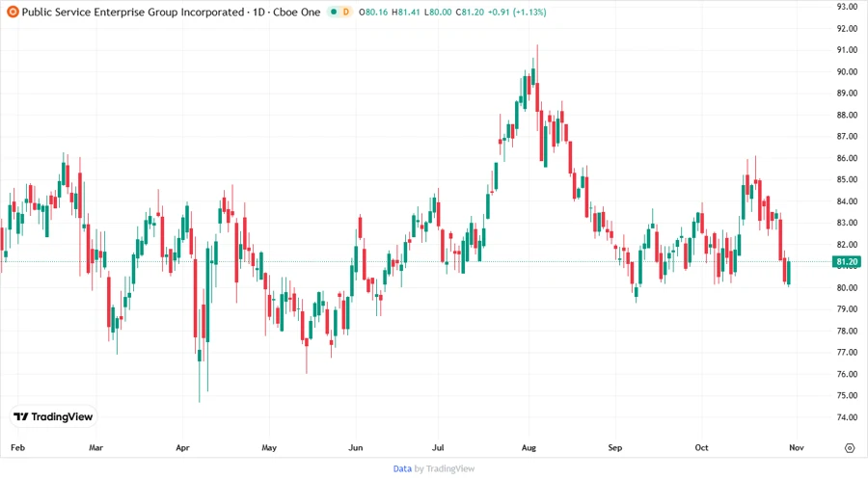Click the 77.00 price axis label
The image size is (868, 480).
click(847, 352)
